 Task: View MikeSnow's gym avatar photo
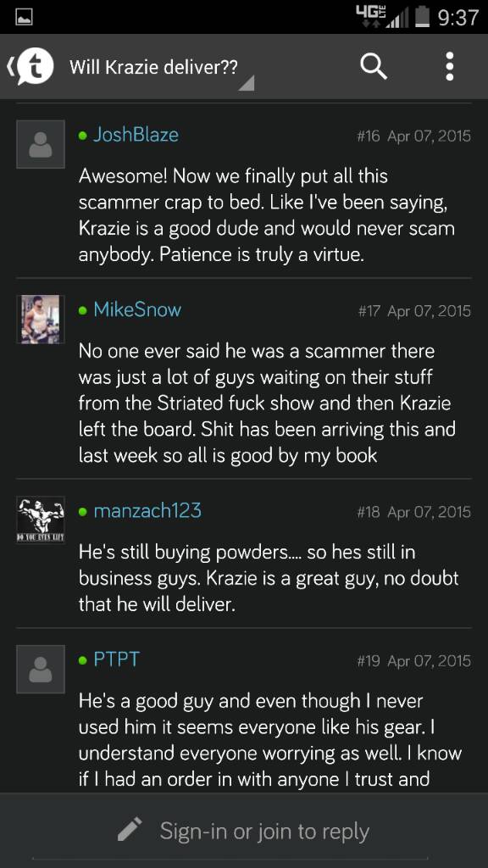tap(41, 320)
